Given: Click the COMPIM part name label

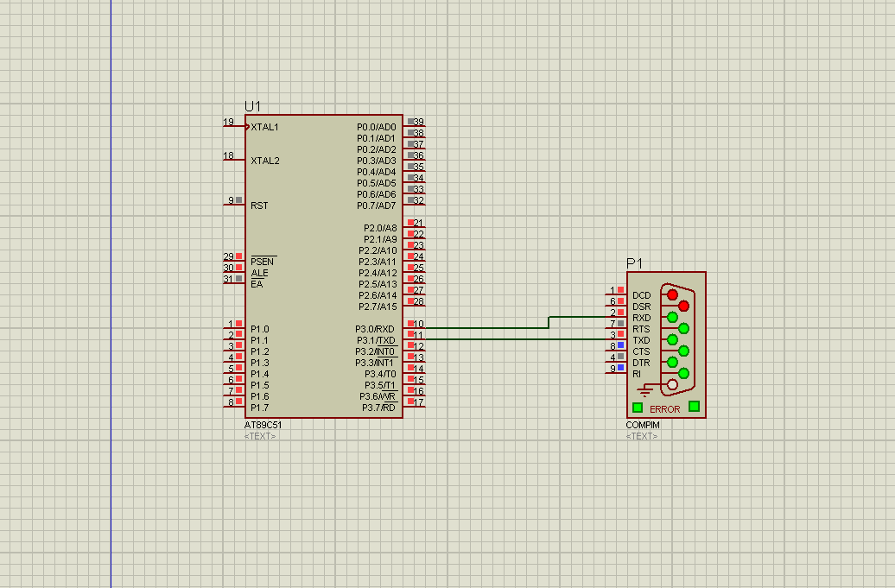Looking at the screenshot, I should pos(643,425).
